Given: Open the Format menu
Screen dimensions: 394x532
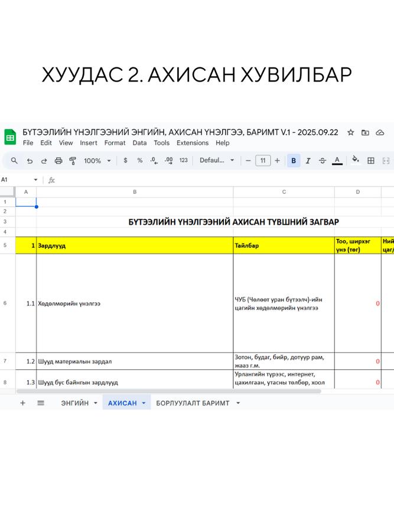Looking at the screenshot, I should (x=115, y=143).
